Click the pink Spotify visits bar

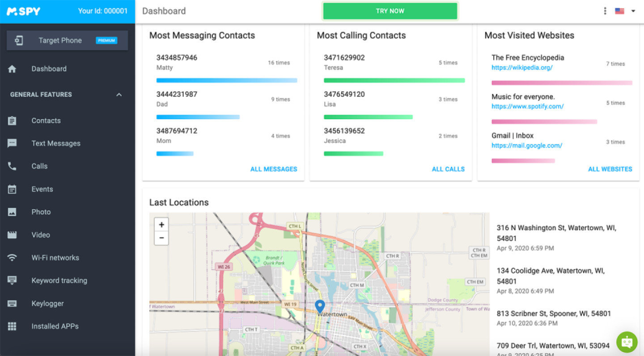point(544,122)
